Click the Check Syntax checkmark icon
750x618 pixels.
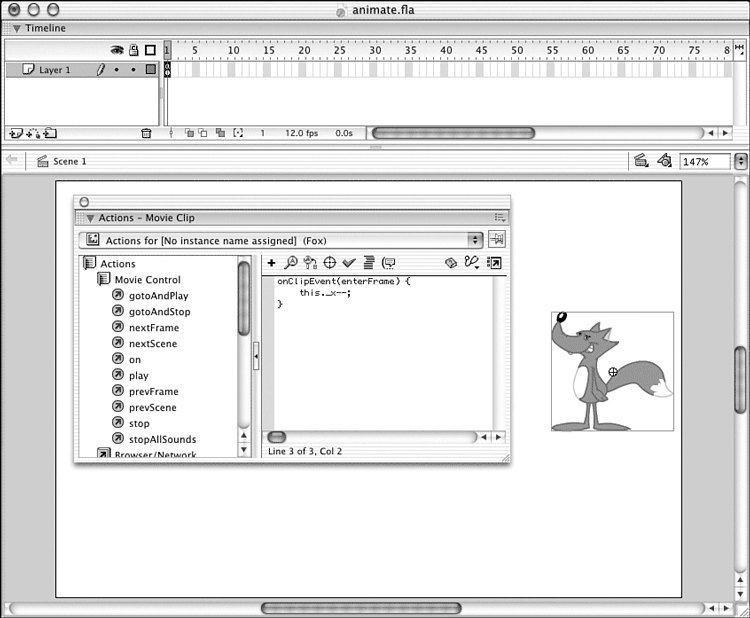coord(349,263)
